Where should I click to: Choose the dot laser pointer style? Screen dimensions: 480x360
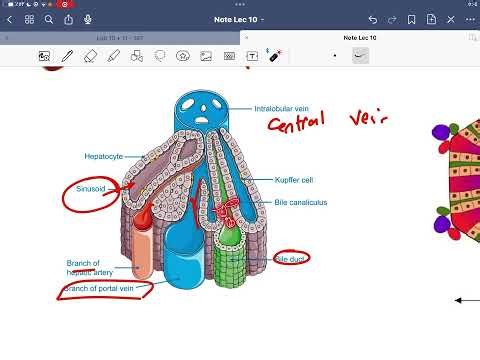click(335, 56)
